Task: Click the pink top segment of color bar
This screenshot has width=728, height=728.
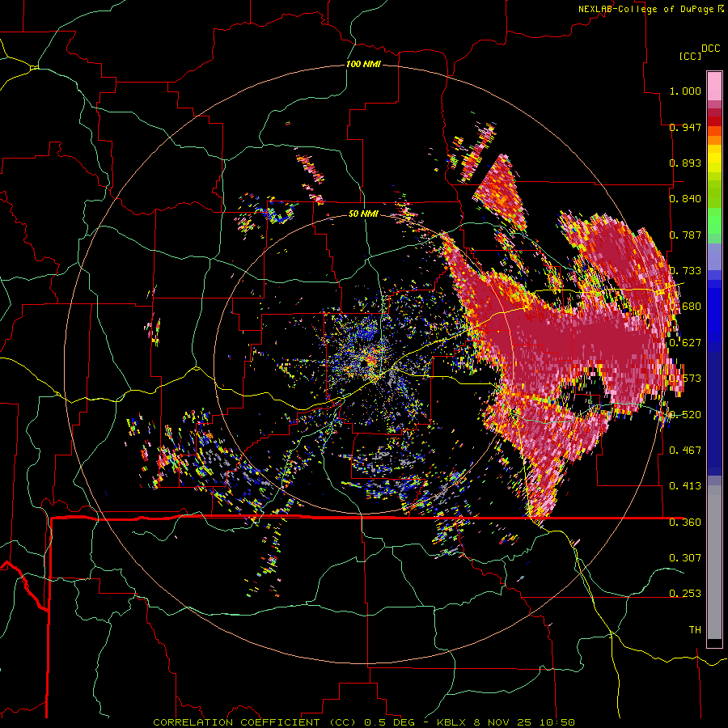Action: coord(714,86)
